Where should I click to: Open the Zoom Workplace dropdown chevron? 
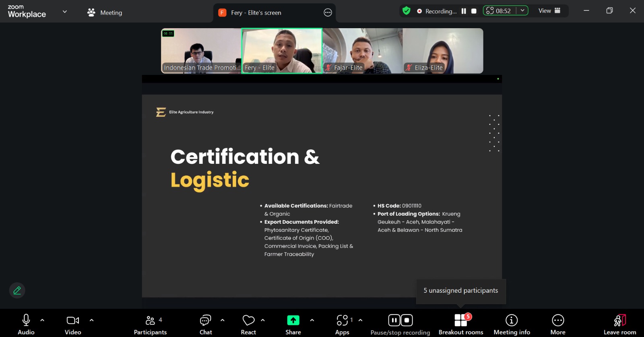coord(65,12)
